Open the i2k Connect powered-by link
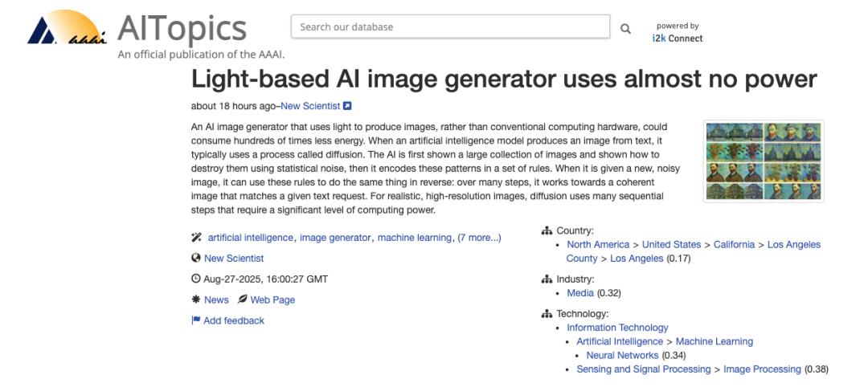This screenshot has width=868, height=387. 678,39
